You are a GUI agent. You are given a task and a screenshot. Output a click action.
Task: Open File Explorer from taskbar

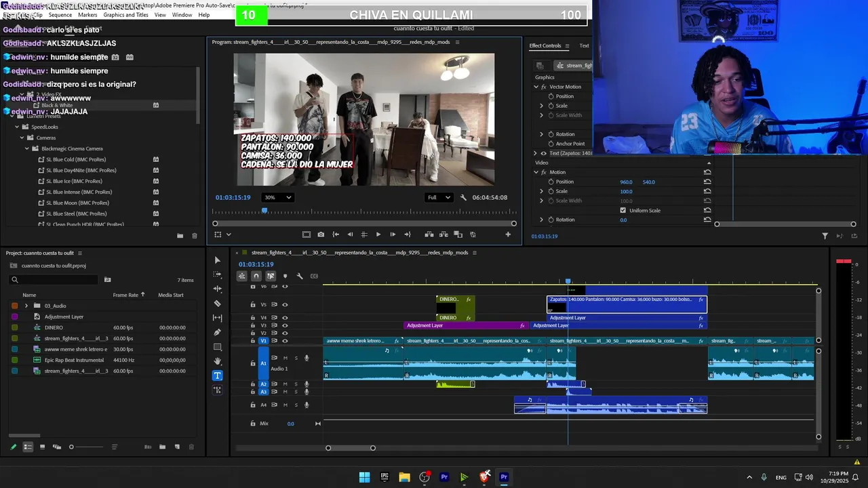pos(404,477)
